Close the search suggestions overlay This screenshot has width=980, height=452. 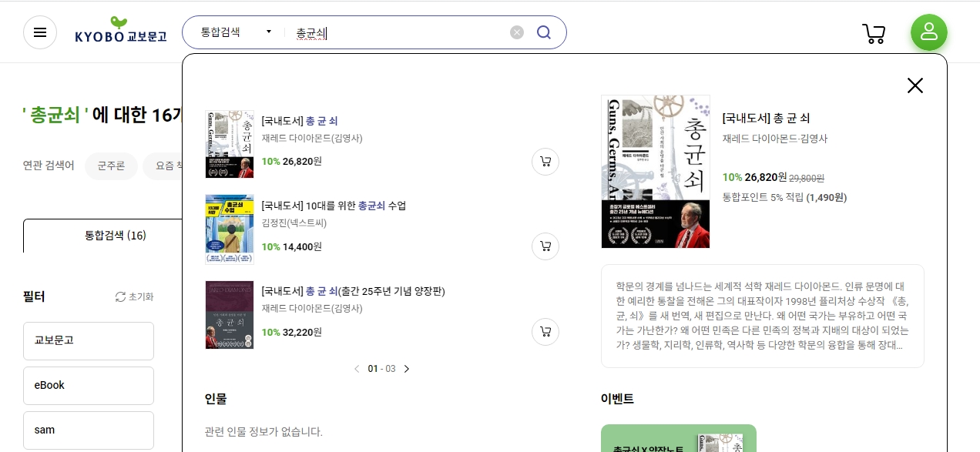[x=915, y=85]
